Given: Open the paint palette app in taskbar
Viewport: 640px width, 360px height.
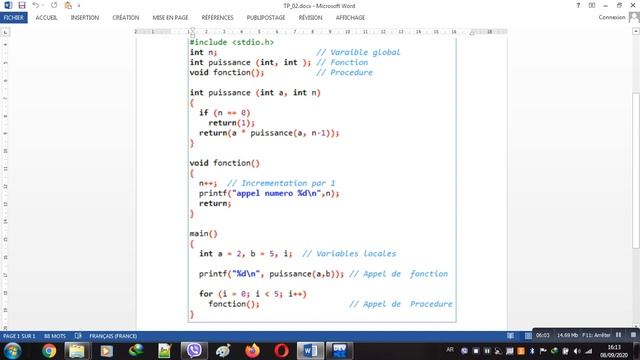Looking at the screenshot, I should click(x=223, y=351).
